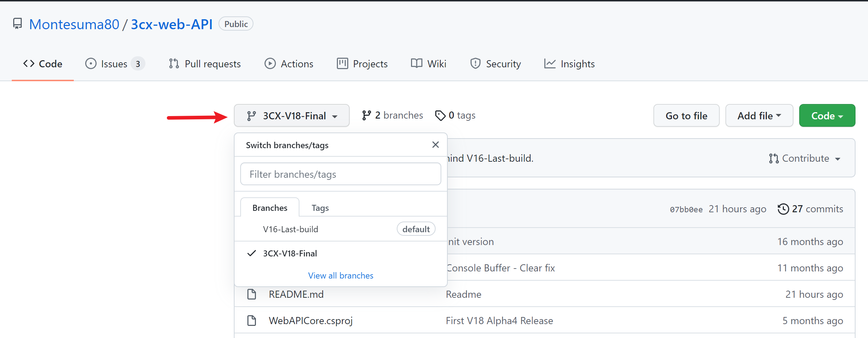Click the file icon beside WebAPICore.csproj
The width and height of the screenshot is (868, 338).
point(252,321)
